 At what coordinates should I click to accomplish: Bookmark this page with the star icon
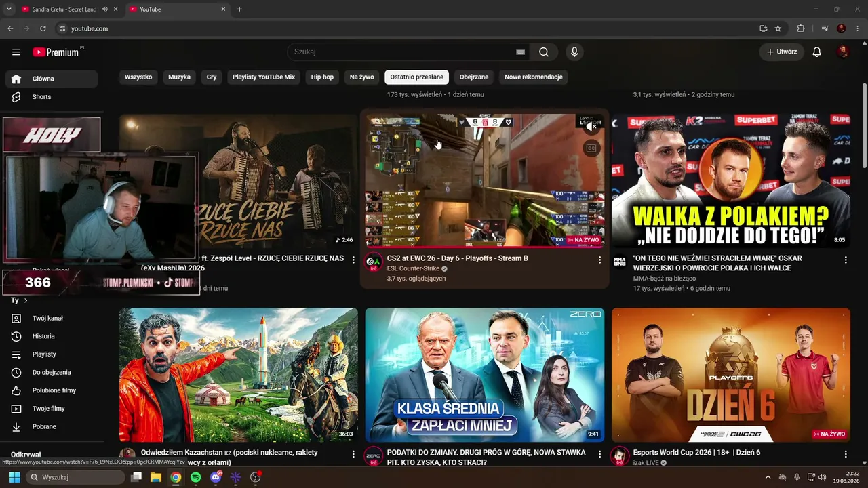[x=778, y=28]
